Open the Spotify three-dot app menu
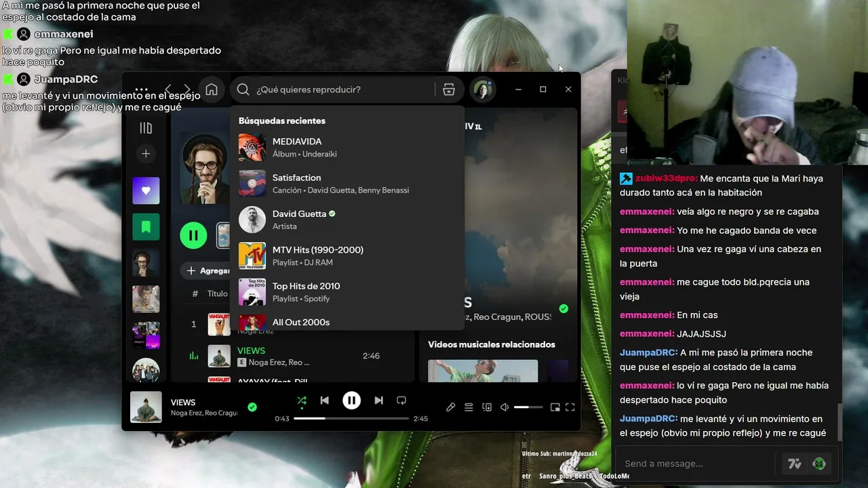868x488 pixels. 141,89
